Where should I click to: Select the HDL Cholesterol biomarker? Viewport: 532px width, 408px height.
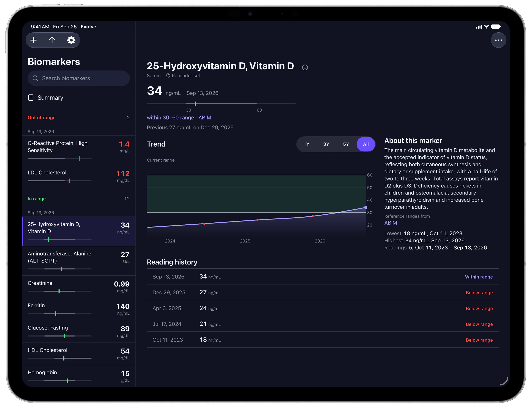[x=79, y=354]
